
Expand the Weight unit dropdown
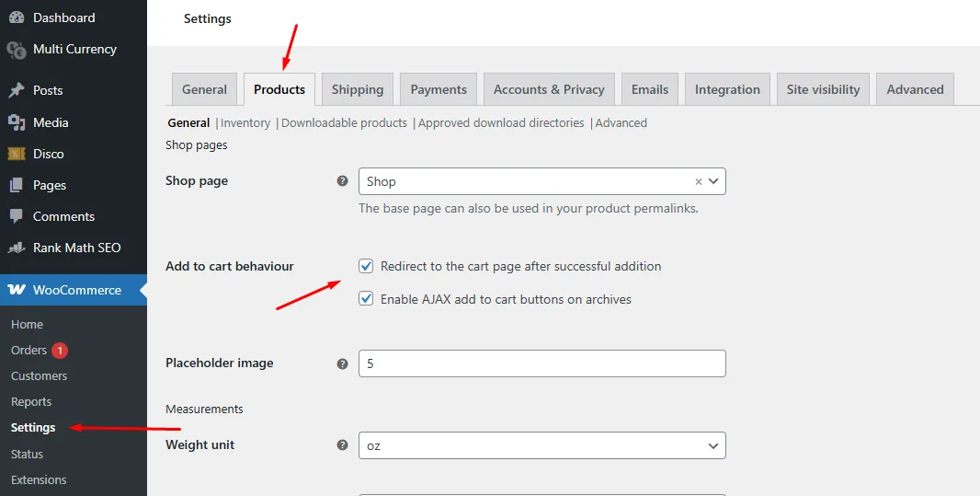tap(541, 445)
